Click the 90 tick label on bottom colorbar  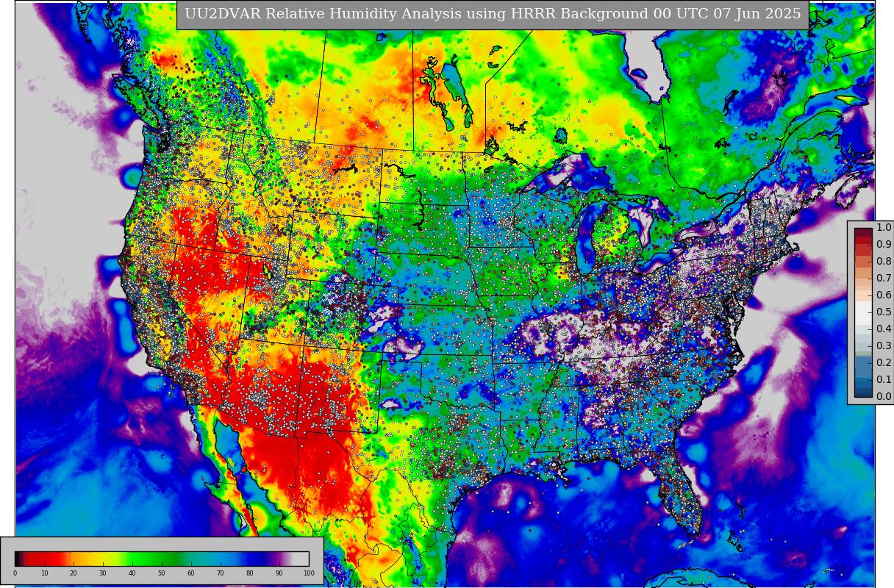click(279, 573)
